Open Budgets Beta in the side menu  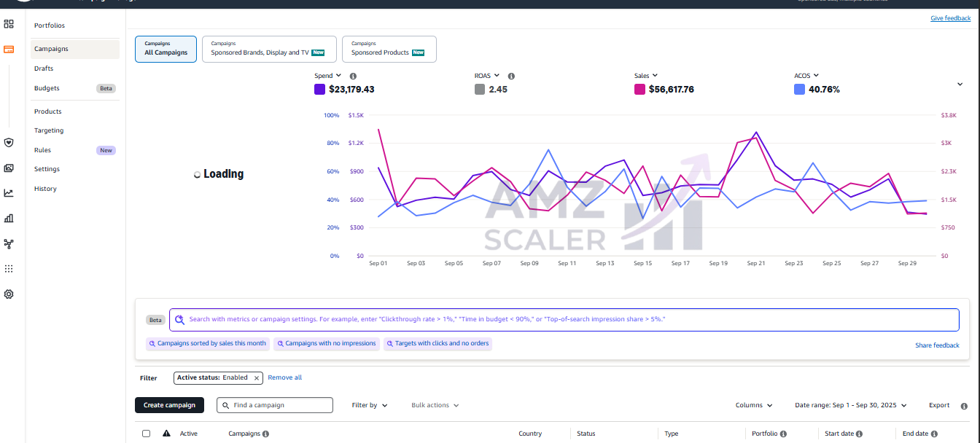[x=75, y=88]
